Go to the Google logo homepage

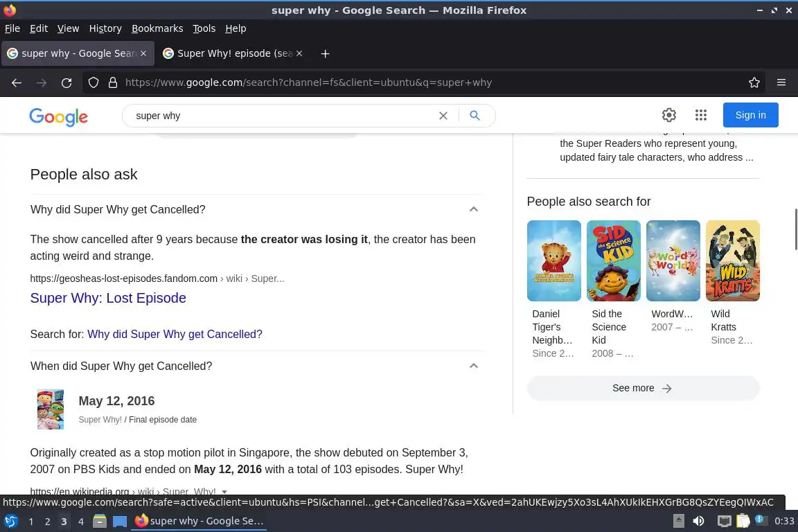tap(58, 116)
